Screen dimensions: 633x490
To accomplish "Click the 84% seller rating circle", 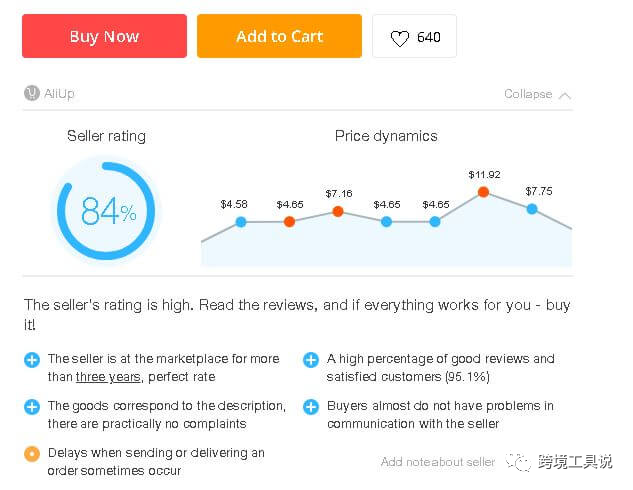I will (106, 211).
